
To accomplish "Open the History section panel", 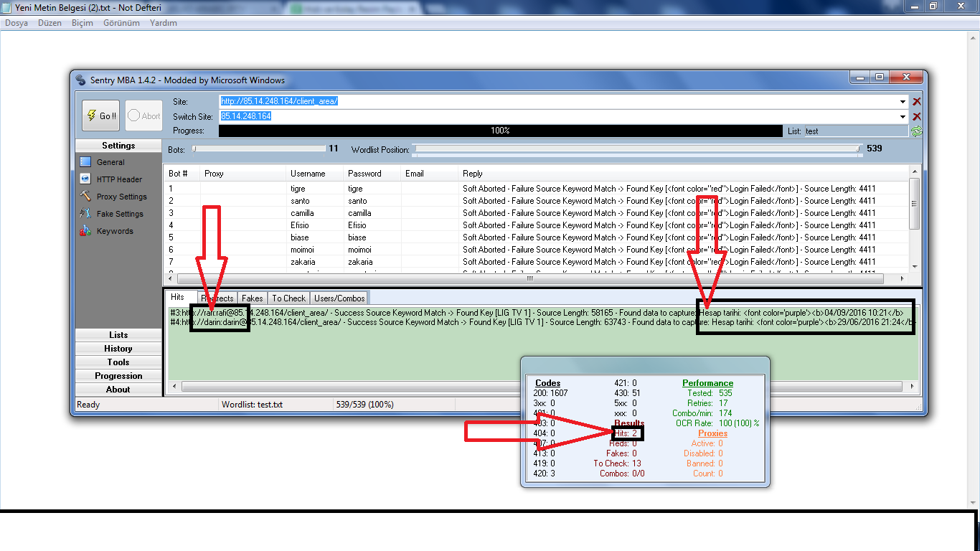I will coord(118,349).
